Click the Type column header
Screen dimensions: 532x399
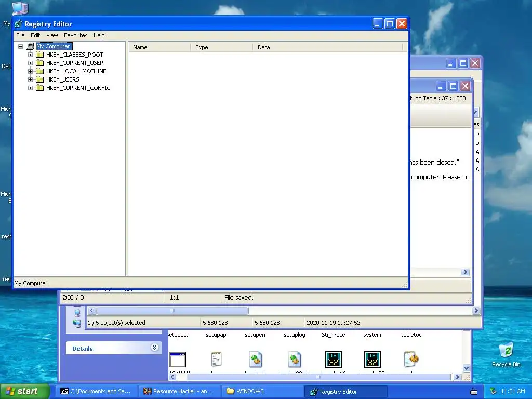pyautogui.click(x=221, y=47)
